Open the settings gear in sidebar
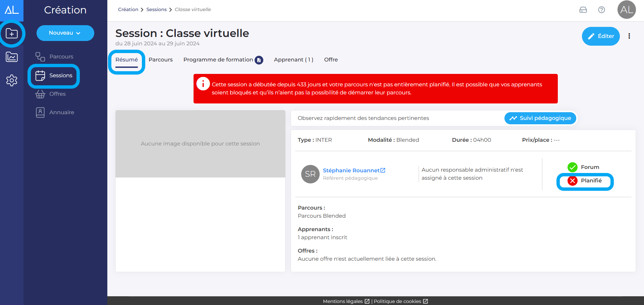The image size is (644, 305). pyautogui.click(x=12, y=80)
